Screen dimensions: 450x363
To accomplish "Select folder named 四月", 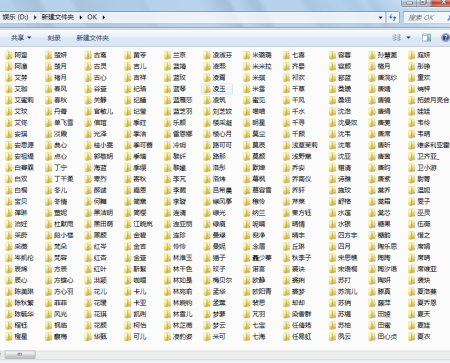I will pyautogui.click(x=340, y=247).
